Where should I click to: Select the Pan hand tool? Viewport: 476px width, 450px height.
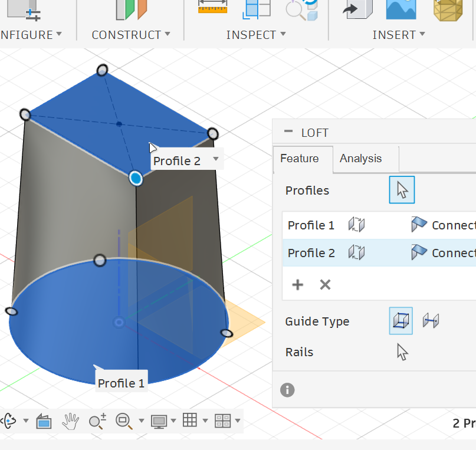click(70, 421)
